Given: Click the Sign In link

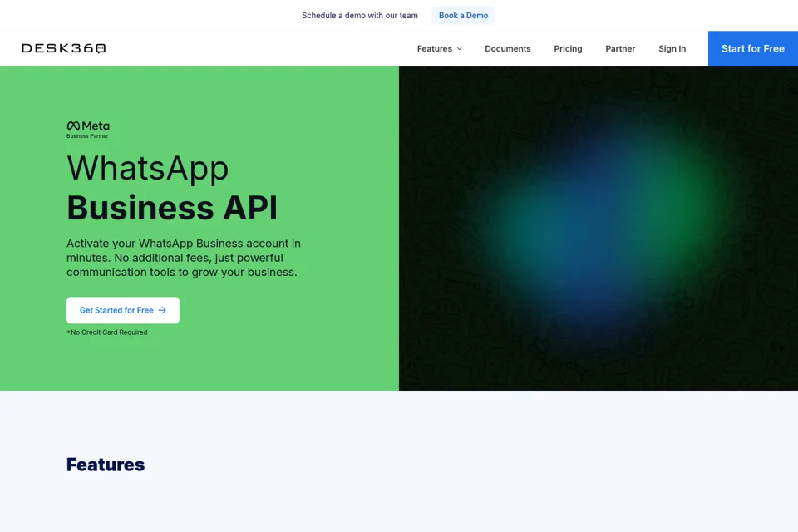Looking at the screenshot, I should (672, 49).
